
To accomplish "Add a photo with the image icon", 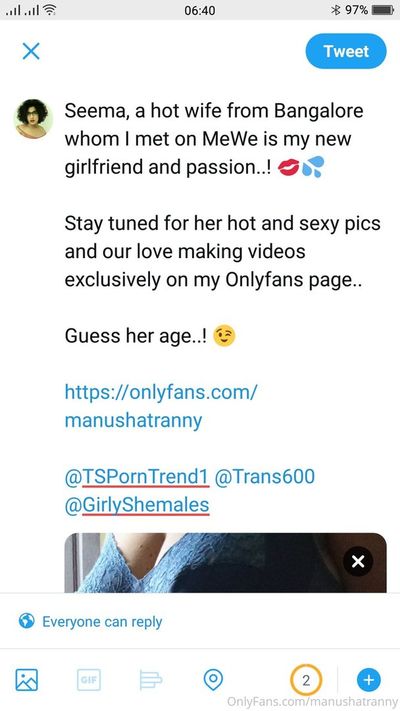I will (27, 680).
